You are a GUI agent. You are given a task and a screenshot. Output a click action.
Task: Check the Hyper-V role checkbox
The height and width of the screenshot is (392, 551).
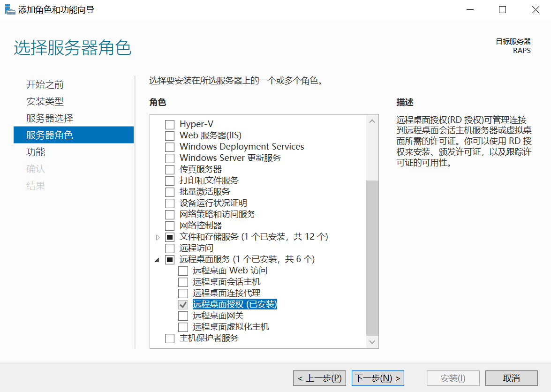170,124
